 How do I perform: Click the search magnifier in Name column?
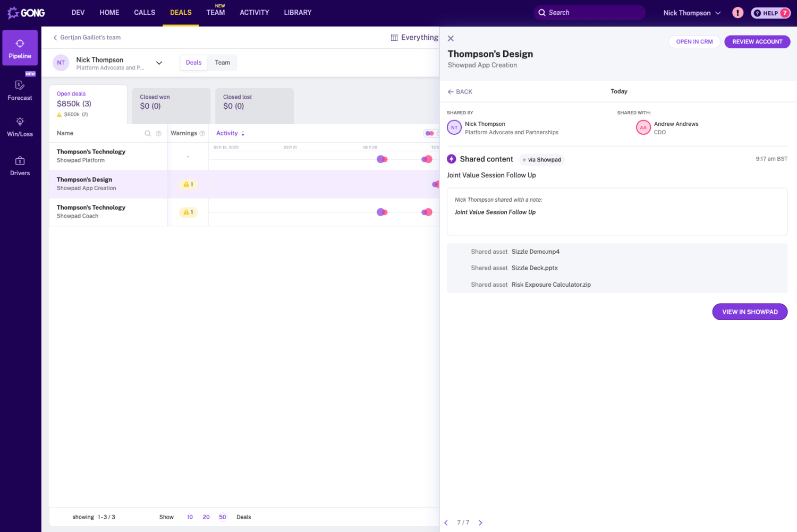[148, 134]
